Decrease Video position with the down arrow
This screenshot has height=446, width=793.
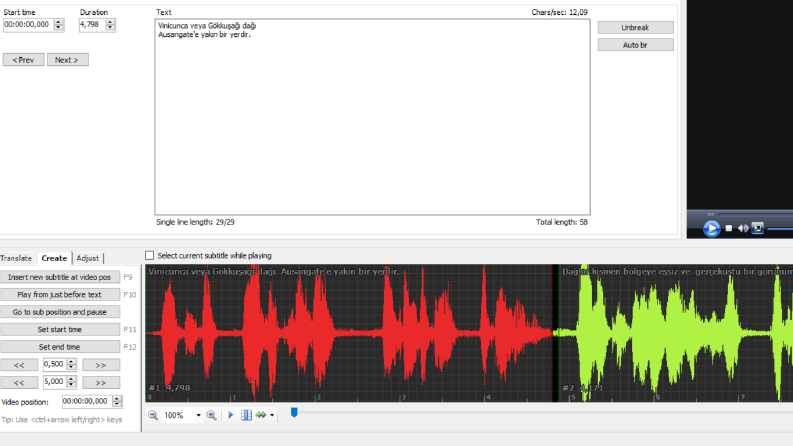(x=117, y=404)
